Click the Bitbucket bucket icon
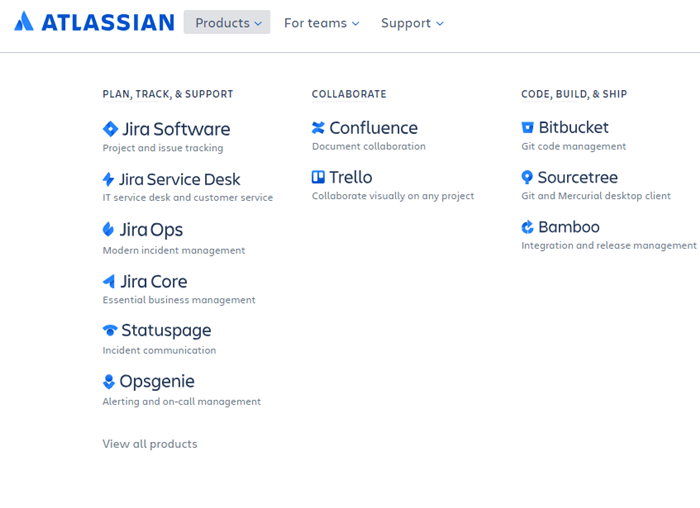The image size is (700, 508). pos(527,128)
